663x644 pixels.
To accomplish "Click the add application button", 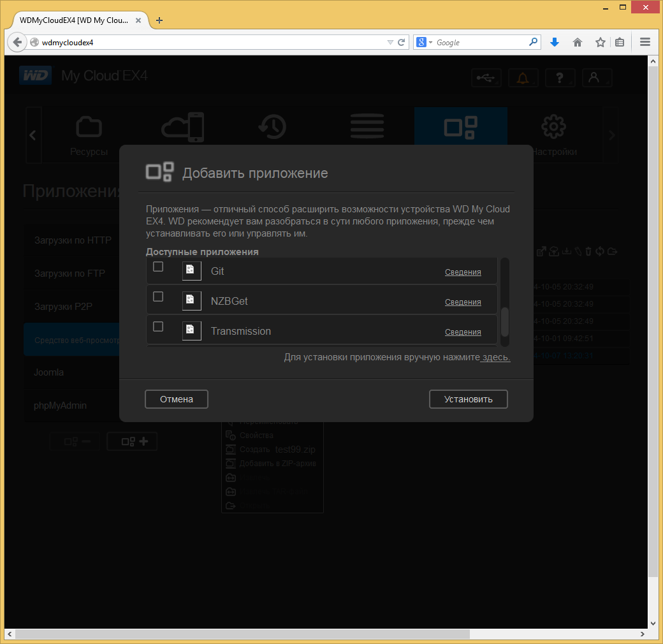I will click(x=132, y=441).
